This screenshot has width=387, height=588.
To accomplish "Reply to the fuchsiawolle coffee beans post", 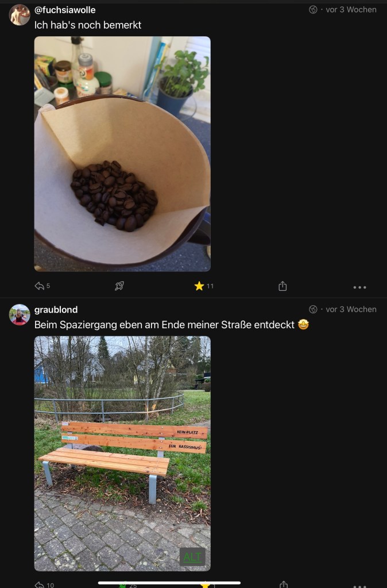I will [x=40, y=286].
